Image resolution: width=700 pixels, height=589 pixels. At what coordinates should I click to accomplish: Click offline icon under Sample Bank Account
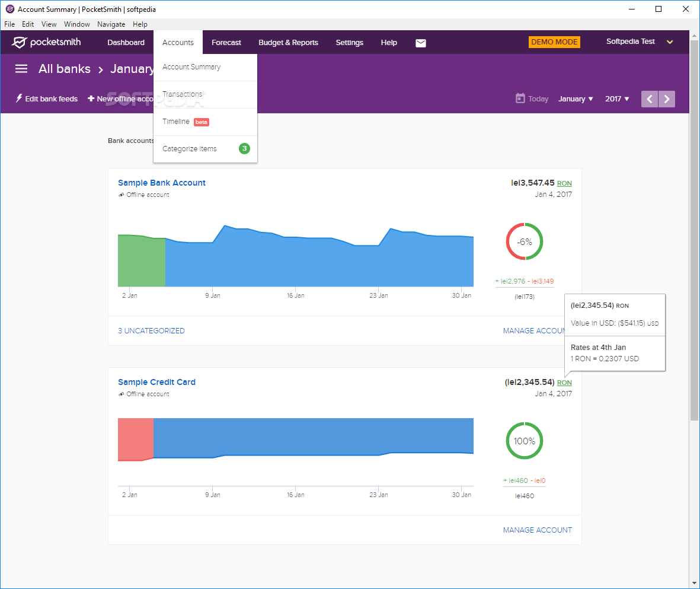coord(121,195)
